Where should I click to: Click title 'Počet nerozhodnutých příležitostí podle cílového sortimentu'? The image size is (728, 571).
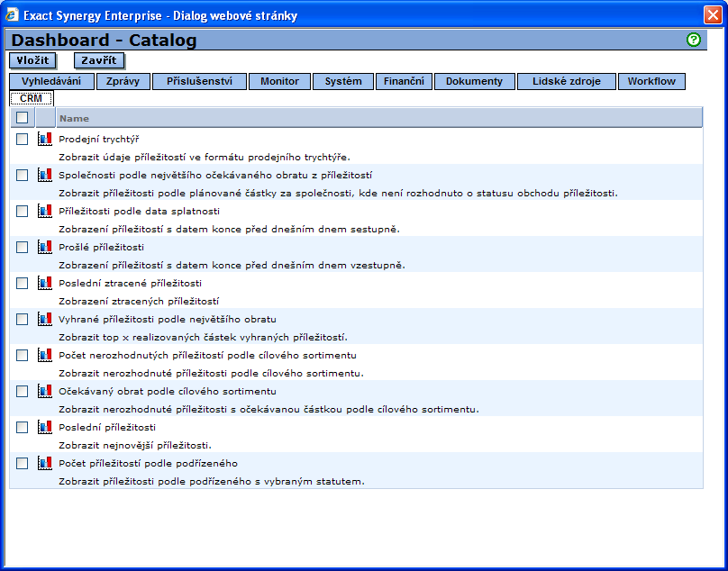pos(207,356)
